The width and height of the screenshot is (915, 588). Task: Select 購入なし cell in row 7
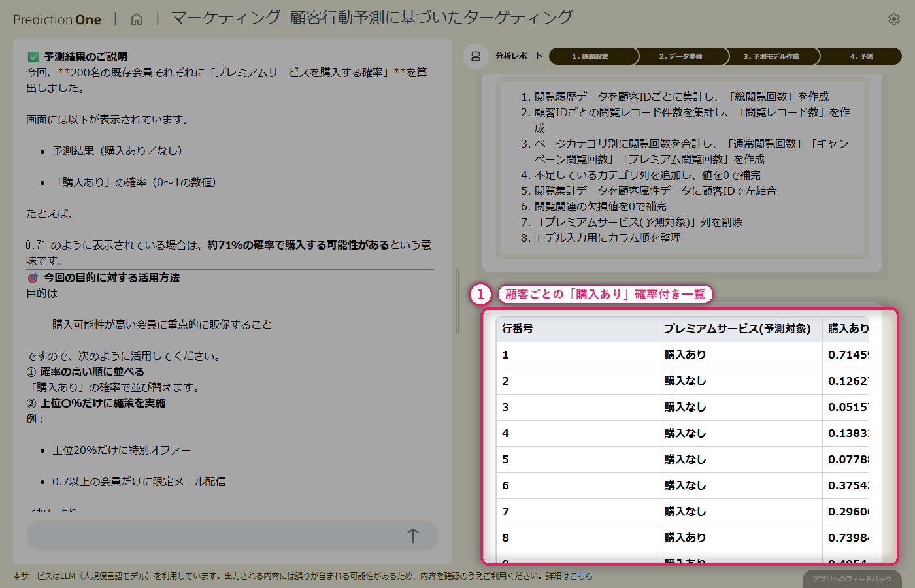tap(740, 512)
